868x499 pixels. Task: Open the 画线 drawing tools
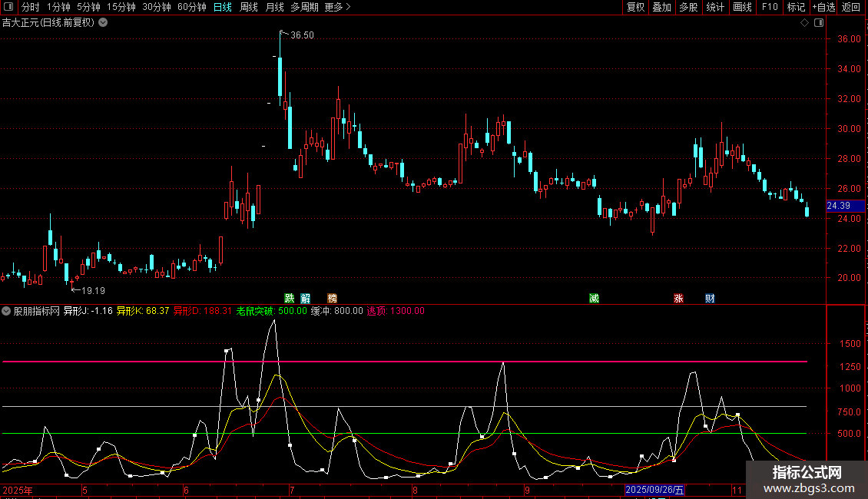coord(742,7)
